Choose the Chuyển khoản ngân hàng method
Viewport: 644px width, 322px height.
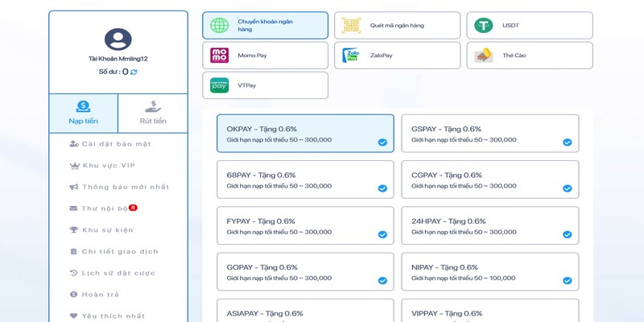265,25
